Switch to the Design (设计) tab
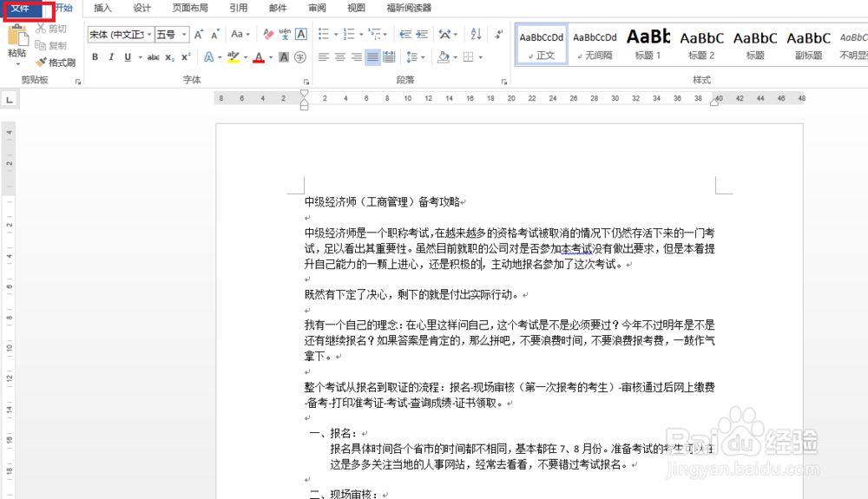Screen dimensions: 868x499 pyautogui.click(x=141, y=8)
